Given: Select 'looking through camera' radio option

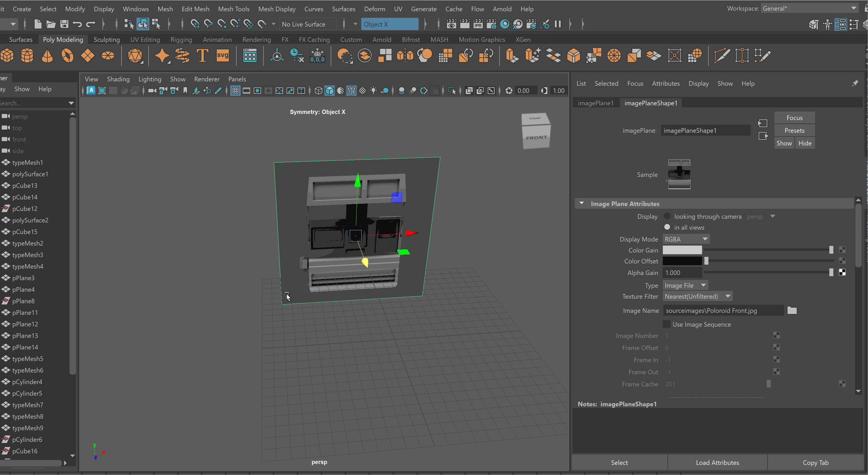Looking at the screenshot, I should [667, 216].
